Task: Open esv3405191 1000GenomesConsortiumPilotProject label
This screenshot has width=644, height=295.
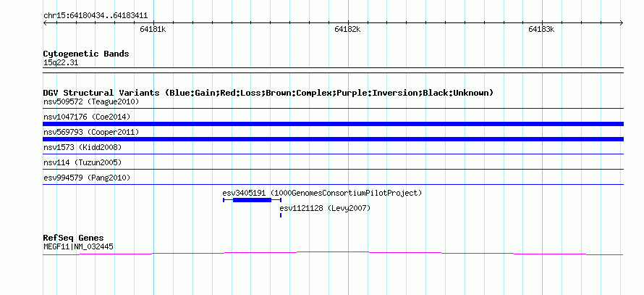Action: 323,193
